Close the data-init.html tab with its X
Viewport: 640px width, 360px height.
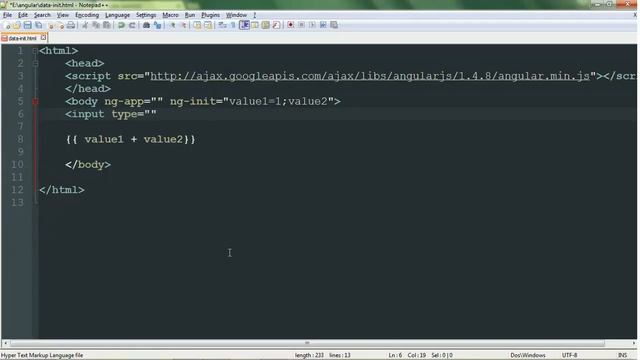tap(44, 38)
